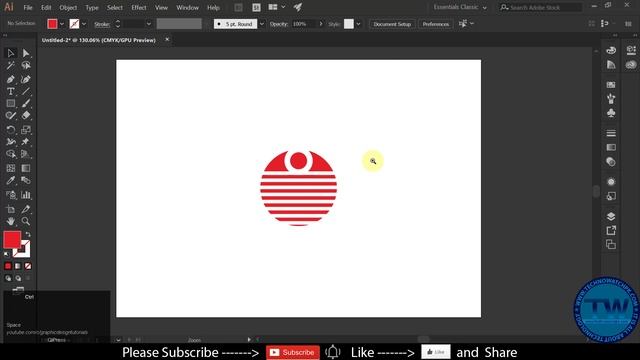Select the Scale tool
Viewport: 640px width, 360px height.
click(x=26, y=130)
